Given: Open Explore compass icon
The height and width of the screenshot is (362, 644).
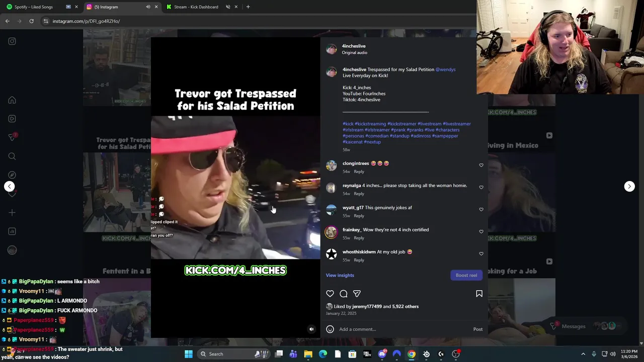Looking at the screenshot, I should click(x=12, y=175).
